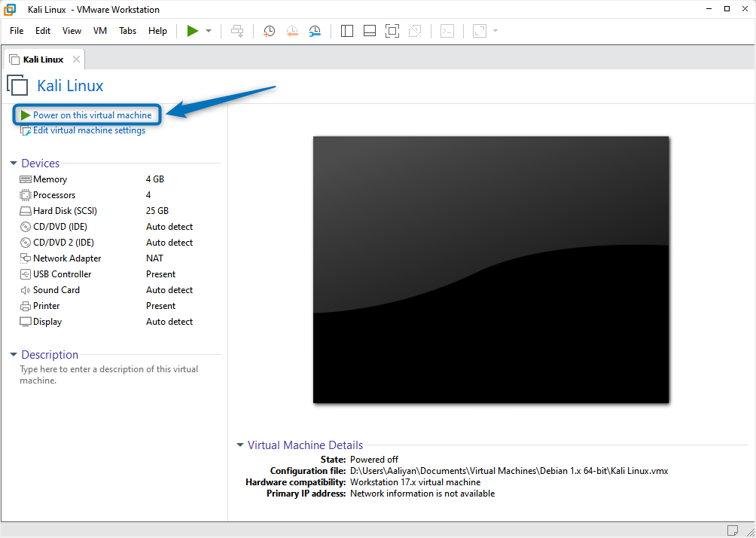Collapse the Virtual Machine Details section
The height and width of the screenshot is (538, 756).
tap(240, 445)
